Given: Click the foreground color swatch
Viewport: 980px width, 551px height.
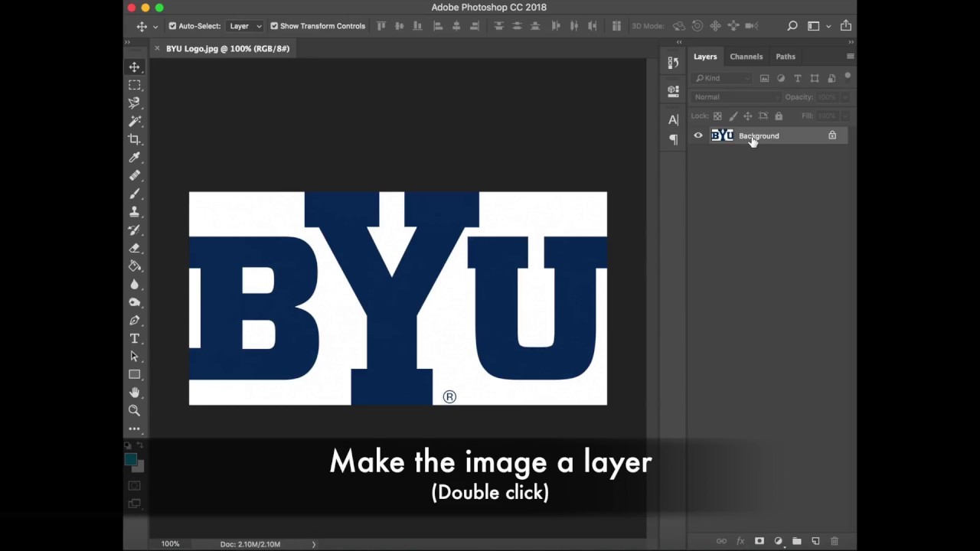Looking at the screenshot, I should point(131,459).
